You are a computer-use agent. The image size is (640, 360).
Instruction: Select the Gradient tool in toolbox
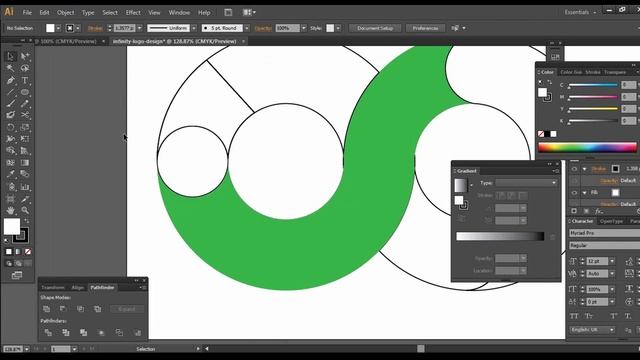coord(25,162)
